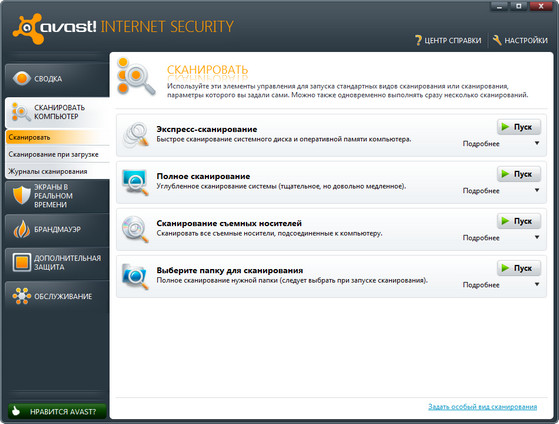
Task: Click the Сканировать компьютер magnifier icon
Action: (21, 112)
